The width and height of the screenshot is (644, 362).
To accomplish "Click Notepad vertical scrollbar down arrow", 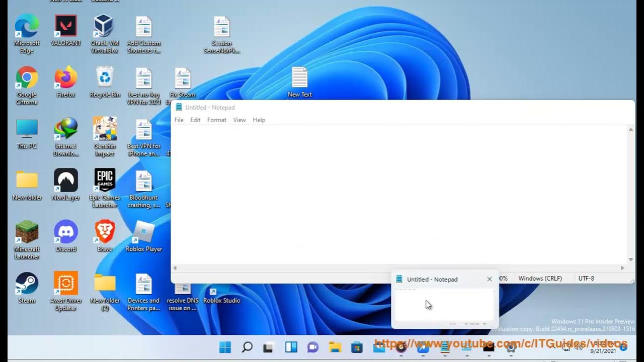I will click(631, 260).
